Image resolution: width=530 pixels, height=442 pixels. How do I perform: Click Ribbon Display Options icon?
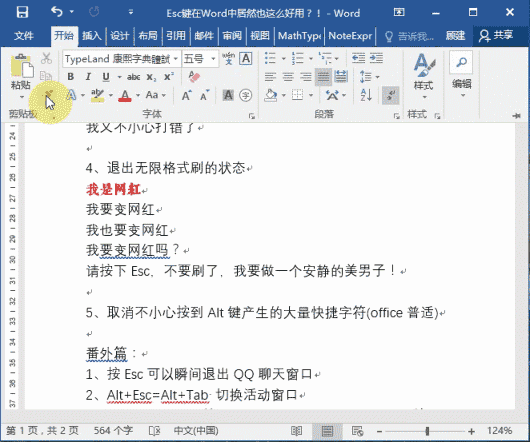pyautogui.click(x=399, y=13)
